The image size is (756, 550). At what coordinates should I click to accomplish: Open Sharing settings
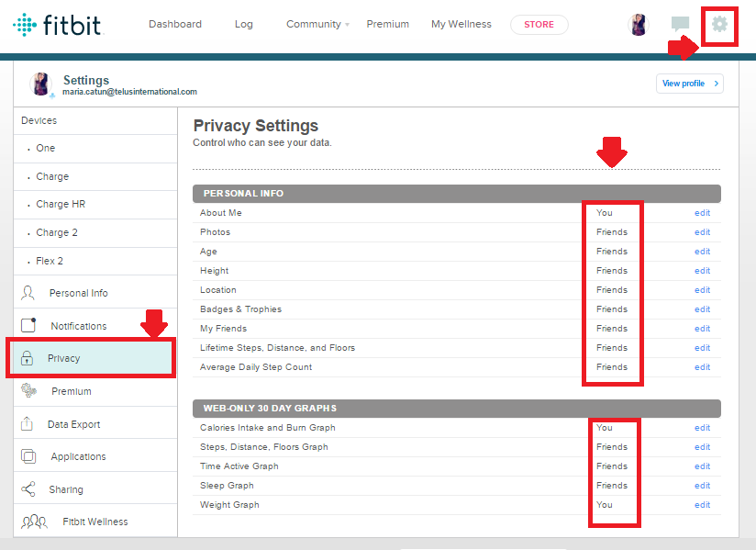(x=95, y=489)
